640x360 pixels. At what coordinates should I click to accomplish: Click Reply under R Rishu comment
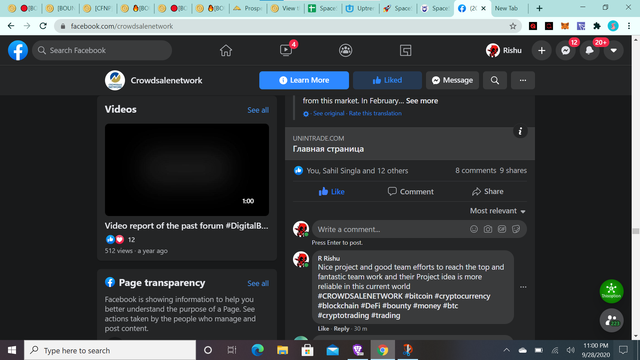341,329
